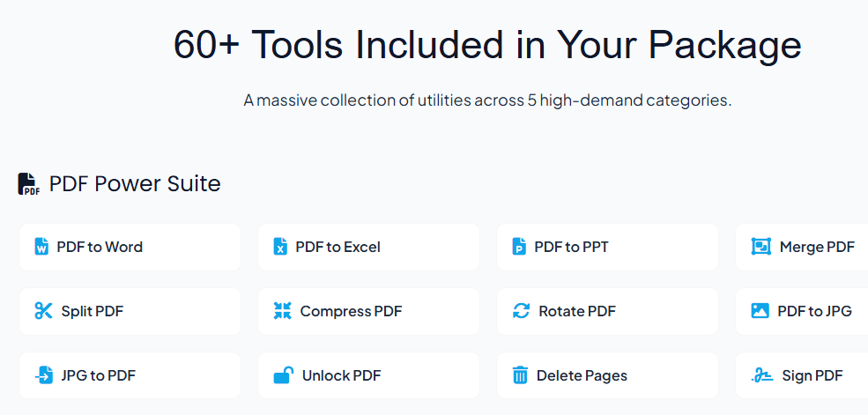The image size is (868, 415).
Task: Click the Split PDF scissors icon
Action: point(43,311)
